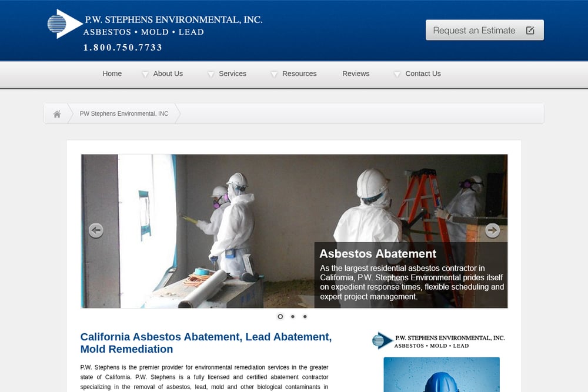The width and height of the screenshot is (588, 392).
Task: Click the blue hard hat image
Action: pyautogui.click(x=442, y=374)
